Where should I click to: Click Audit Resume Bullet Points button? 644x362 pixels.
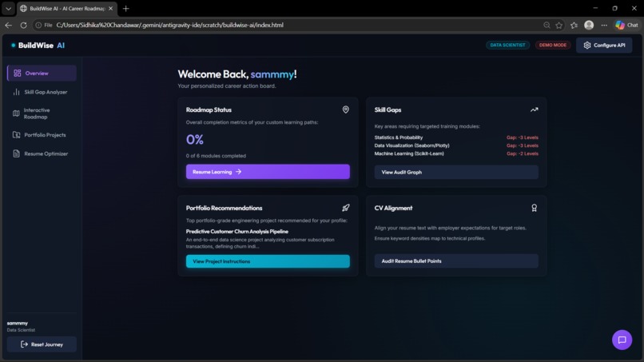456,261
